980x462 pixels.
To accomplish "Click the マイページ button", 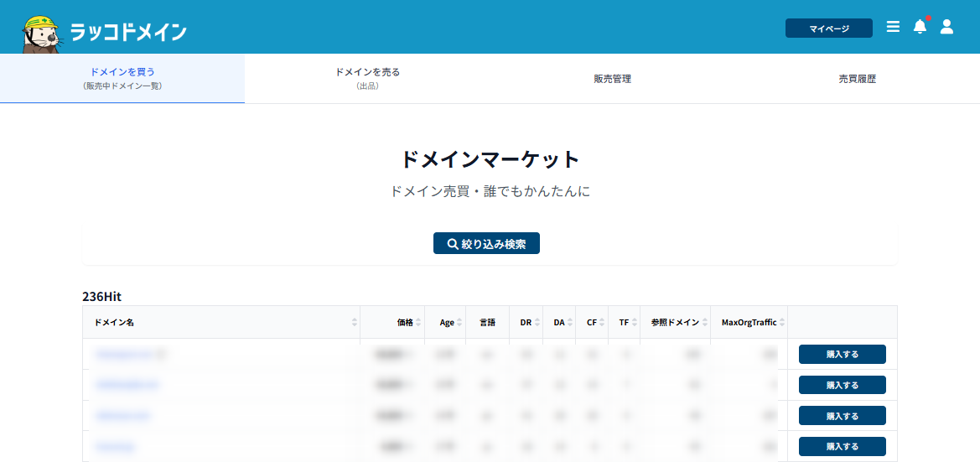I will coord(828,29).
